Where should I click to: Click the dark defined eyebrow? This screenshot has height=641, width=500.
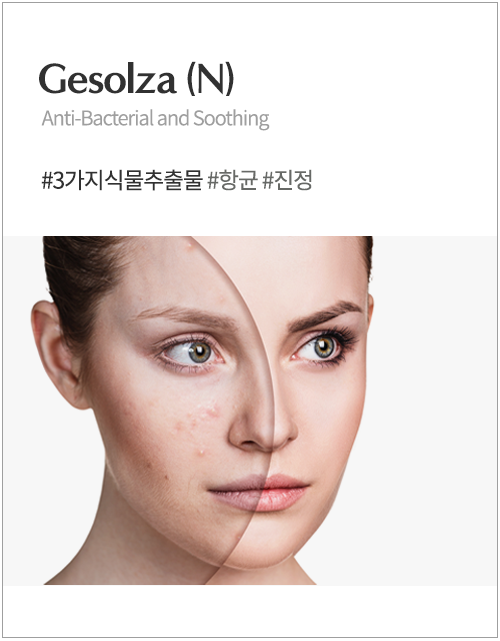325,315
